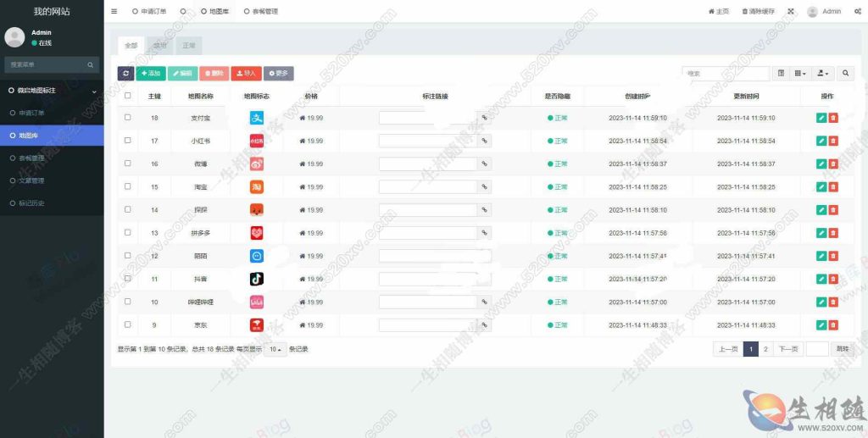Open 标记历史 in the sidebar
This screenshot has height=438, width=868.
52,203
